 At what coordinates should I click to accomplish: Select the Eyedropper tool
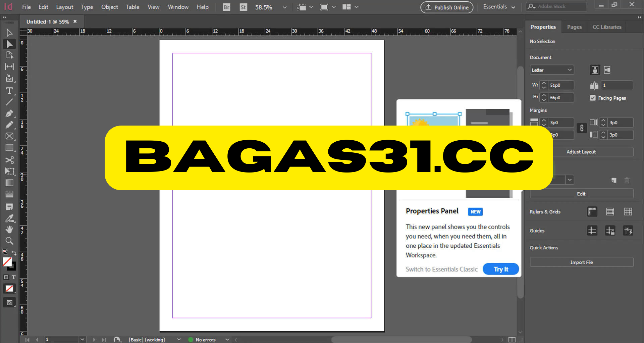(x=9, y=218)
